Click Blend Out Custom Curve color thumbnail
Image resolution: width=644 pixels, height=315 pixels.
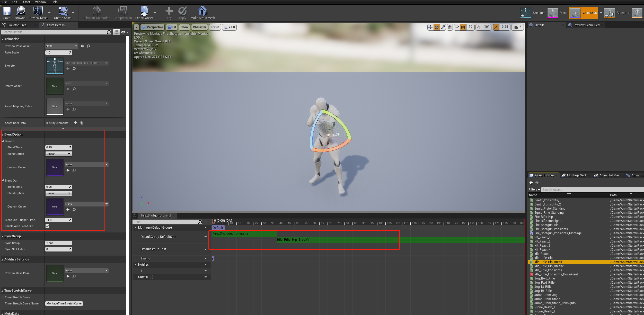click(x=55, y=206)
